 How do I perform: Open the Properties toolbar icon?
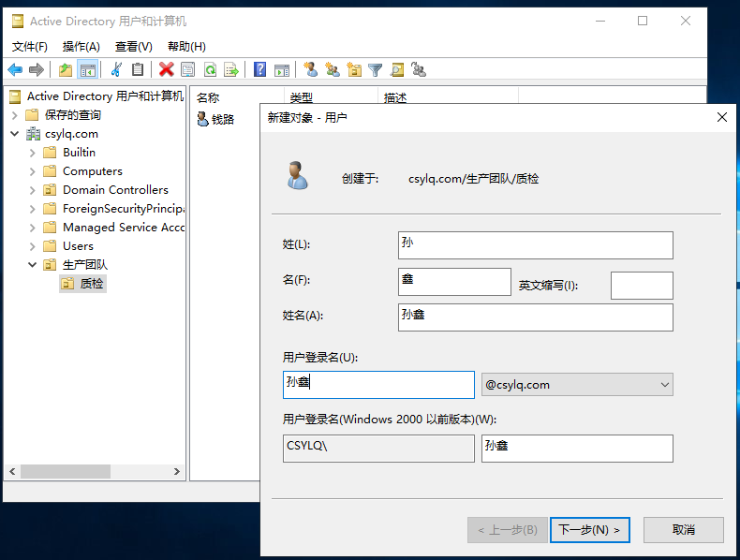[188, 70]
